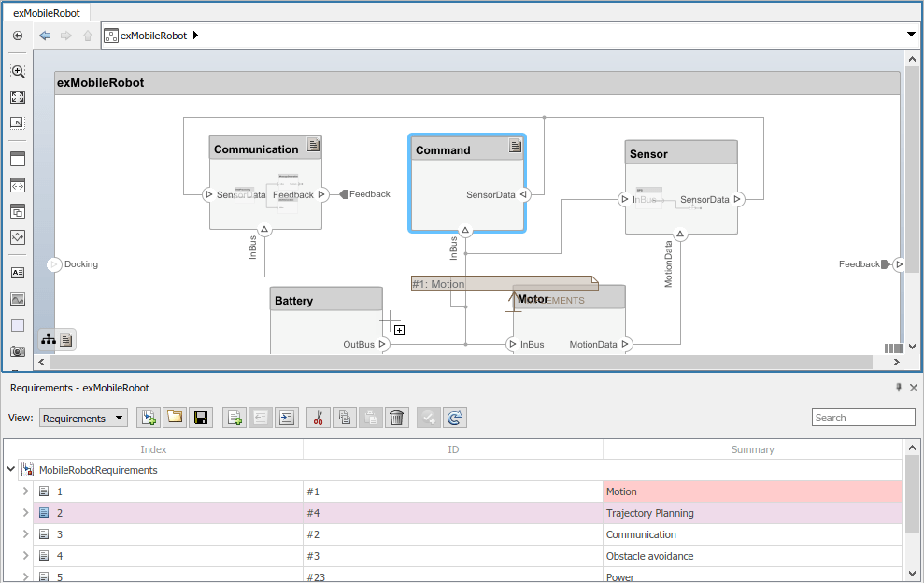924x583 pixels.
Task: Switch to the exMobileRobot tab
Action: click(47, 12)
